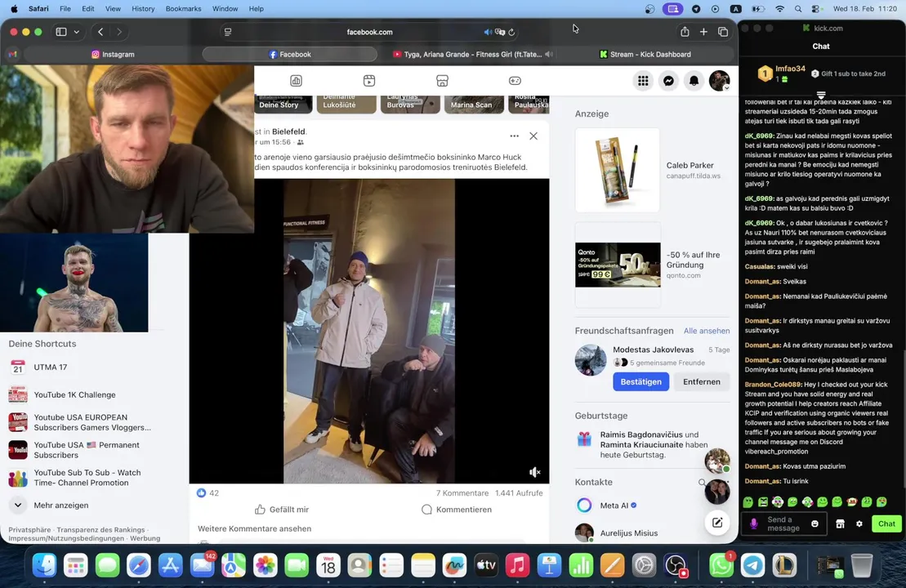Open Kick chat emoji picker
Viewport: 906px width, 588px height.
[x=815, y=523]
